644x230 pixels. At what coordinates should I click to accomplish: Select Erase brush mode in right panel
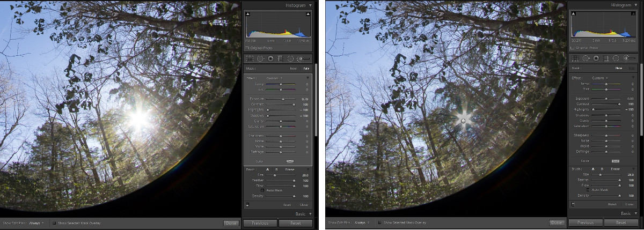(x=612, y=169)
